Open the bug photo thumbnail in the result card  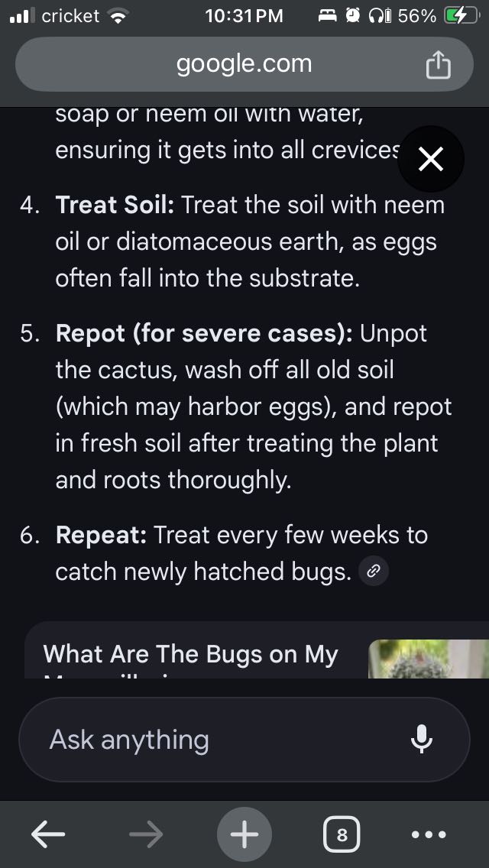click(x=428, y=659)
